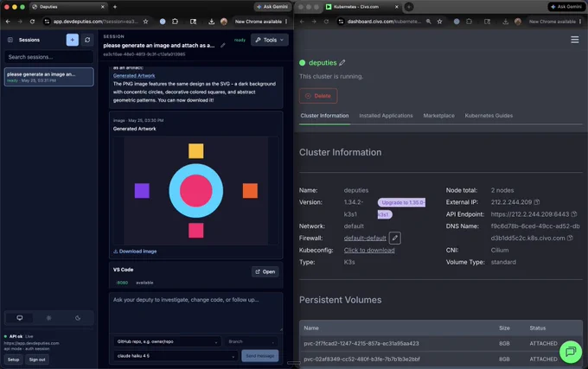Image resolution: width=588 pixels, height=369 pixels.
Task: Open the Generated Artwork link
Action: coord(134,76)
